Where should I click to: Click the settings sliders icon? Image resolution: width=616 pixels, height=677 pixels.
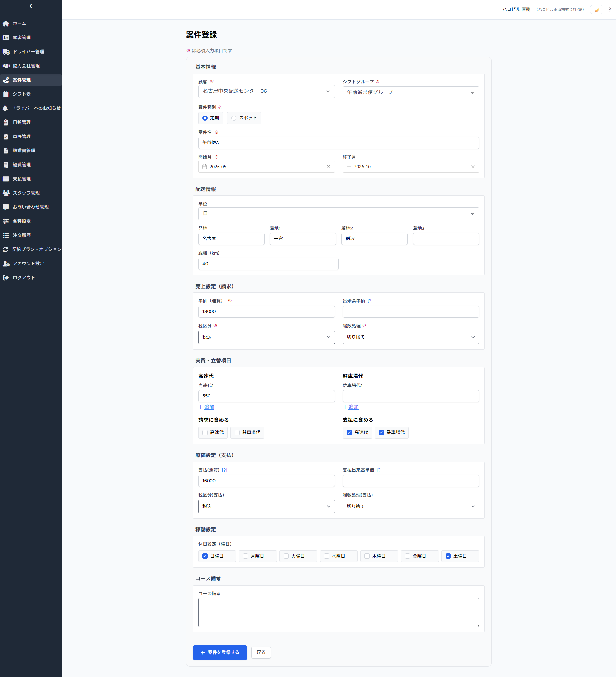[x=6, y=221]
